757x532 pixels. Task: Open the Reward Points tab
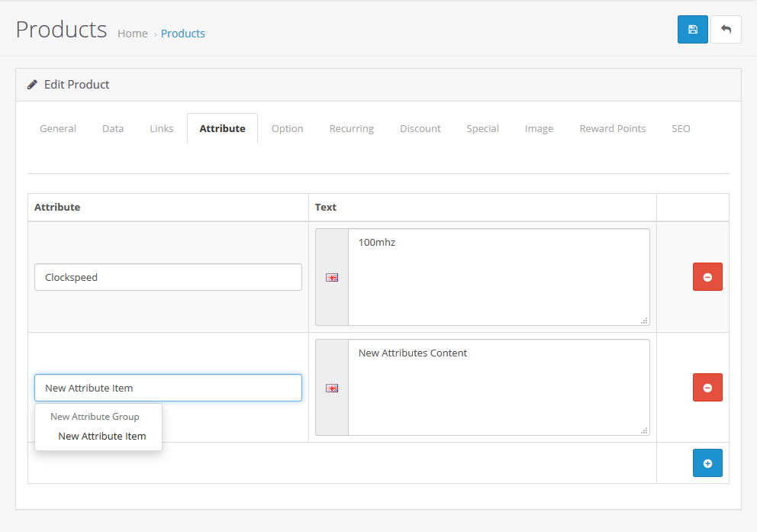click(x=612, y=128)
